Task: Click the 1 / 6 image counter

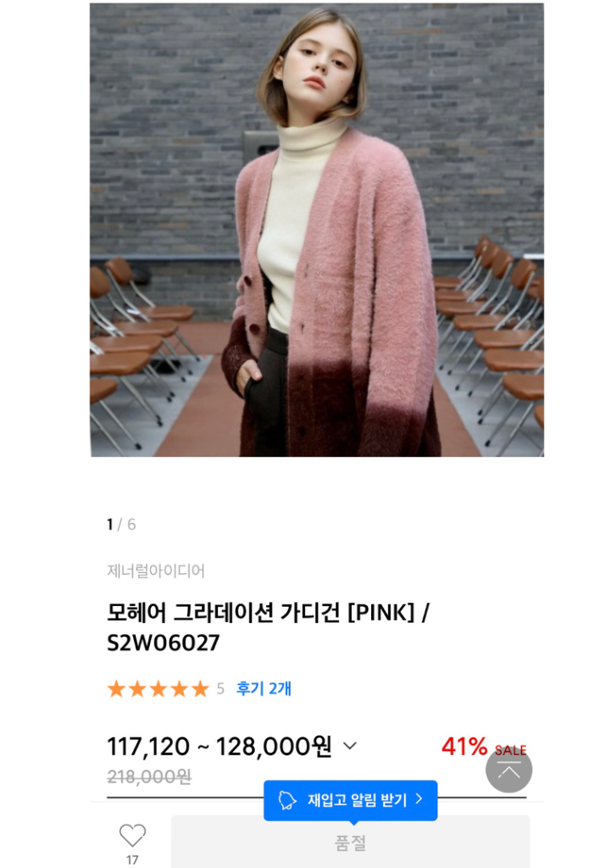Action: 121,524
